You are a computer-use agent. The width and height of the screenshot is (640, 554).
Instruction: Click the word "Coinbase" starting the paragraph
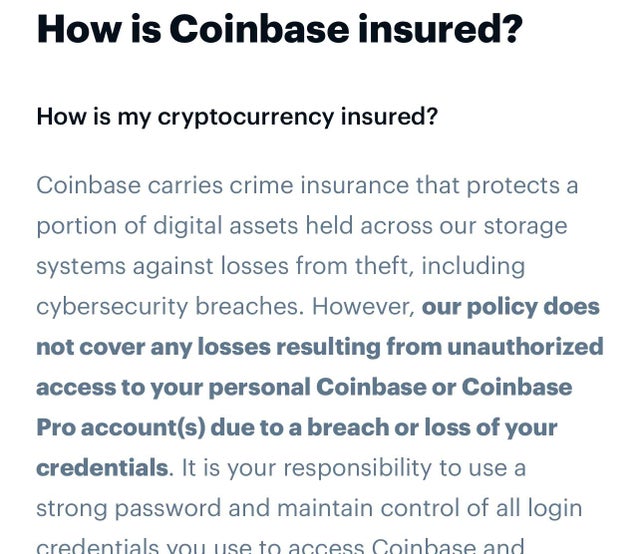coord(89,185)
